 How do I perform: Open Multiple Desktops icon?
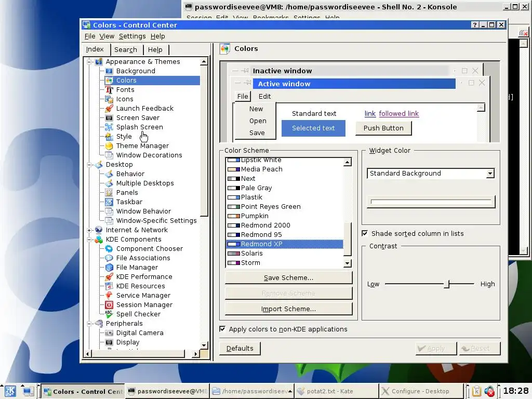109,183
